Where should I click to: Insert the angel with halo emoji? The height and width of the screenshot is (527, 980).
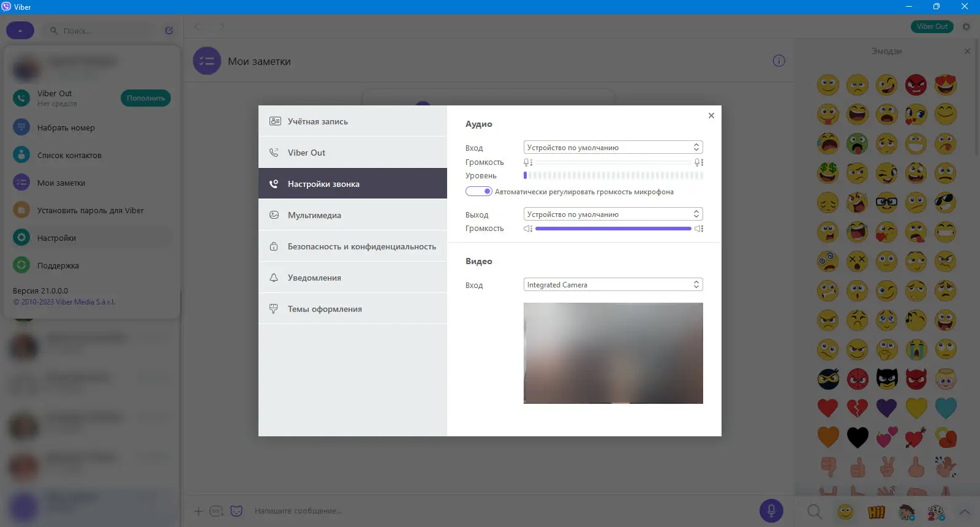(x=946, y=379)
